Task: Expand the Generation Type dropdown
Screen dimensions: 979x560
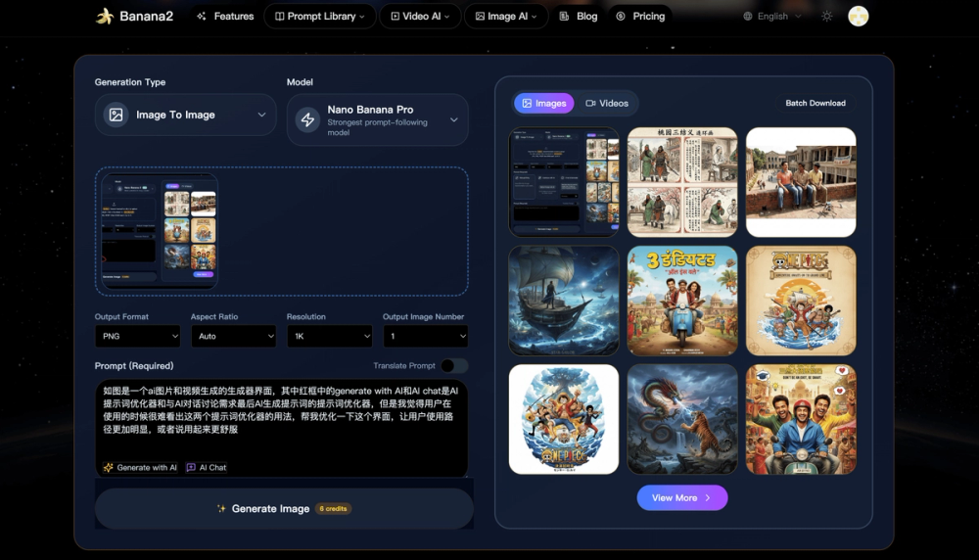Action: [185, 115]
